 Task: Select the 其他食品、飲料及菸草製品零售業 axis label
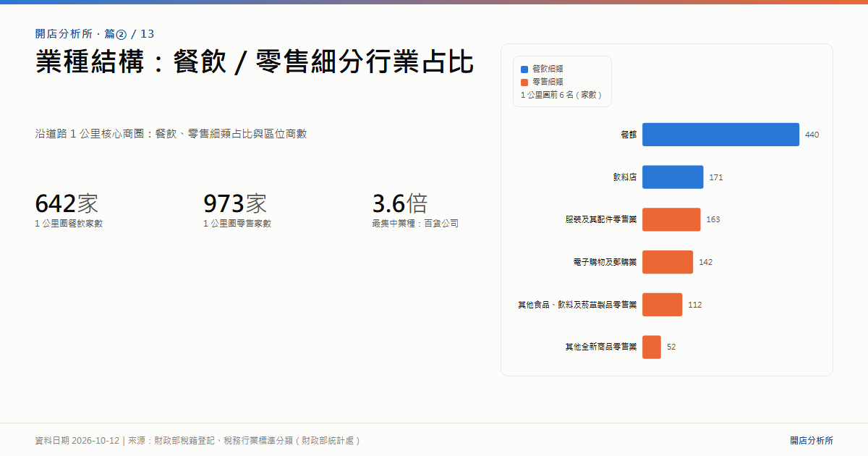point(577,305)
